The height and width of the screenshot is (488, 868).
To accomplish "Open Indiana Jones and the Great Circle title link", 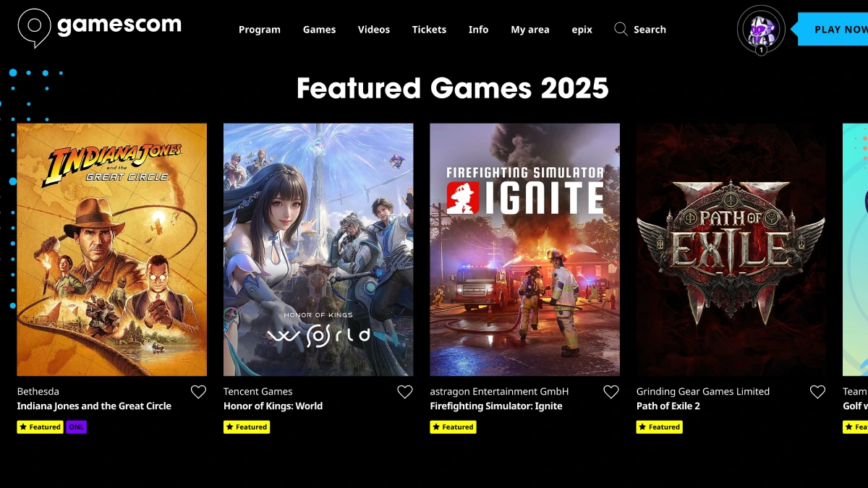I will click(94, 406).
